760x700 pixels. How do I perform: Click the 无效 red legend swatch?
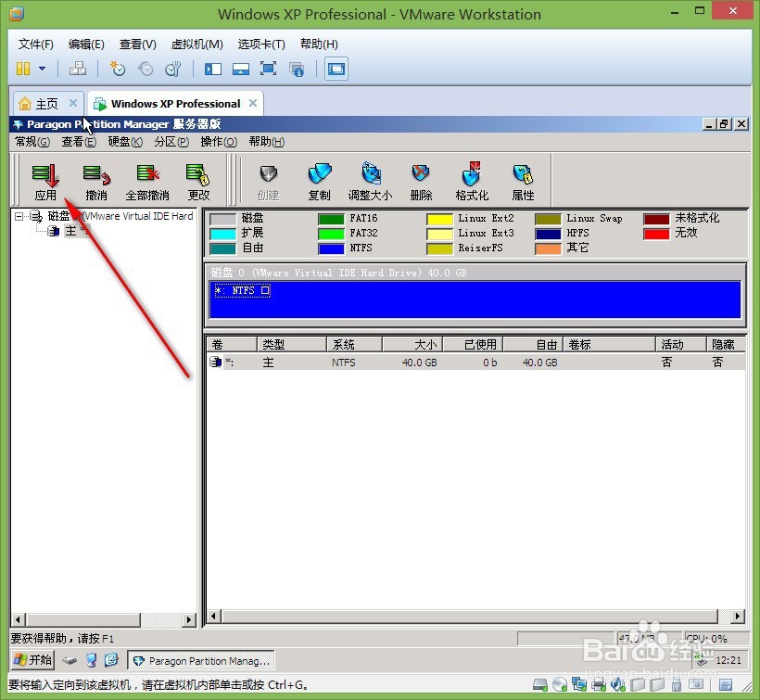[656, 234]
